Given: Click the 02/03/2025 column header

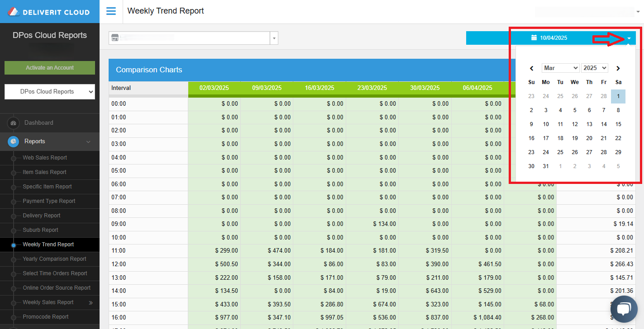Looking at the screenshot, I should click(x=214, y=88).
